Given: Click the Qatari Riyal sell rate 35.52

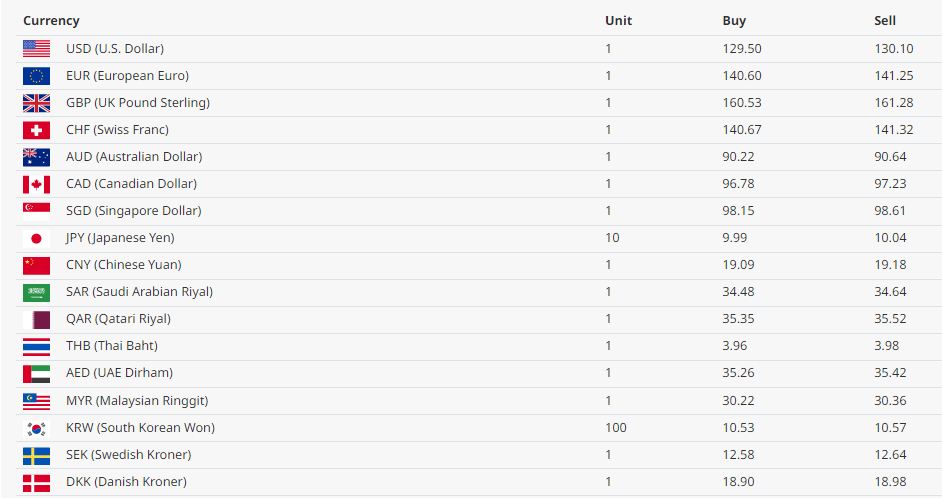Looking at the screenshot, I should 890,319.
